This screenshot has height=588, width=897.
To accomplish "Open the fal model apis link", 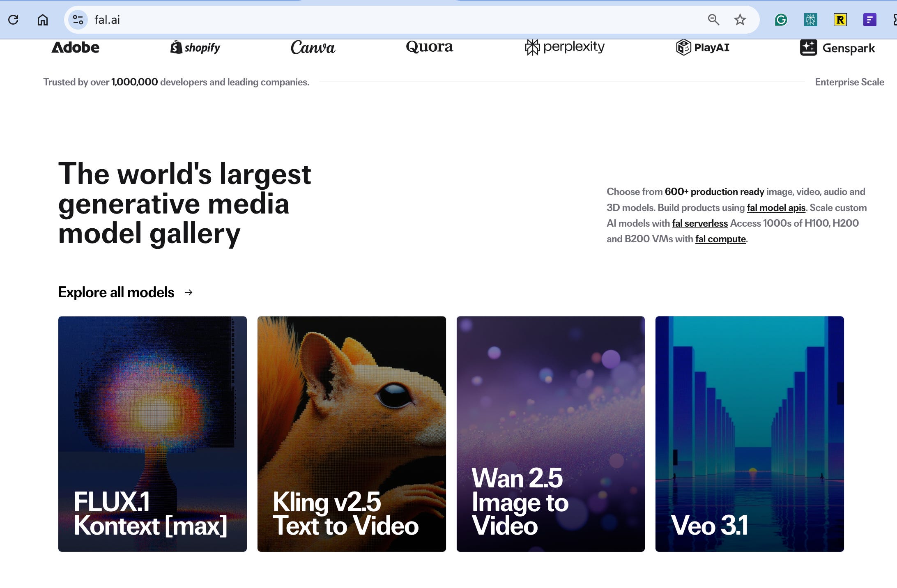I will point(776,208).
